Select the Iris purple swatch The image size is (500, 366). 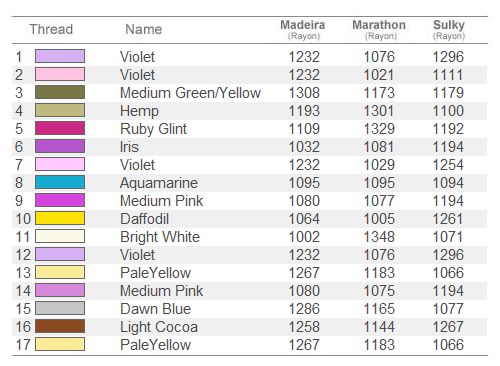point(60,146)
